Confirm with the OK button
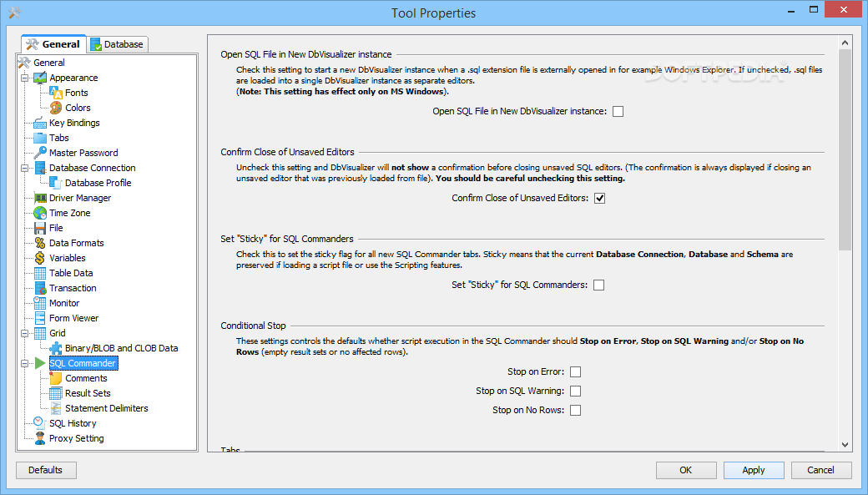Viewport: 868px width, 495px height. [686, 470]
